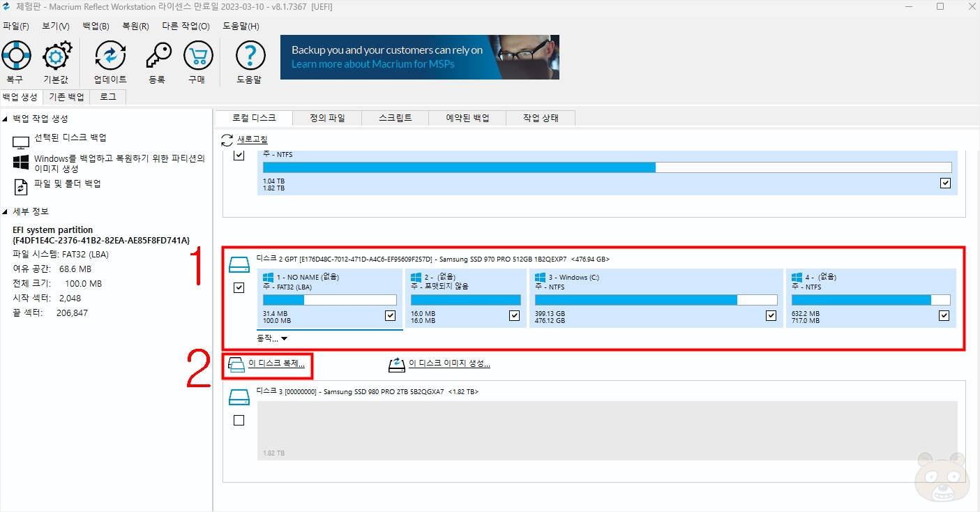The image size is (980, 512).
Task: Click usage bar of 1.82 TB NTFS partition
Action: 607,167
